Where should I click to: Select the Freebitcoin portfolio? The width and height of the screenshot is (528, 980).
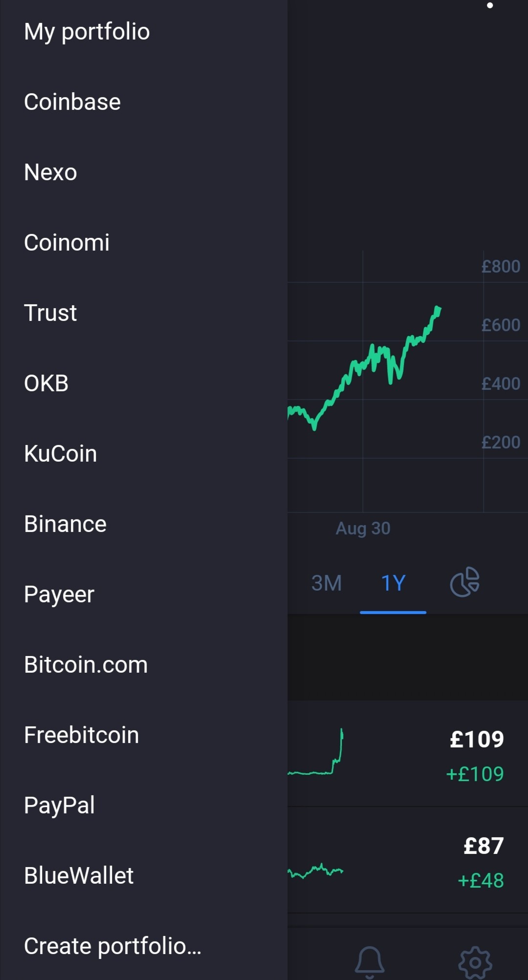pyautogui.click(x=144, y=735)
